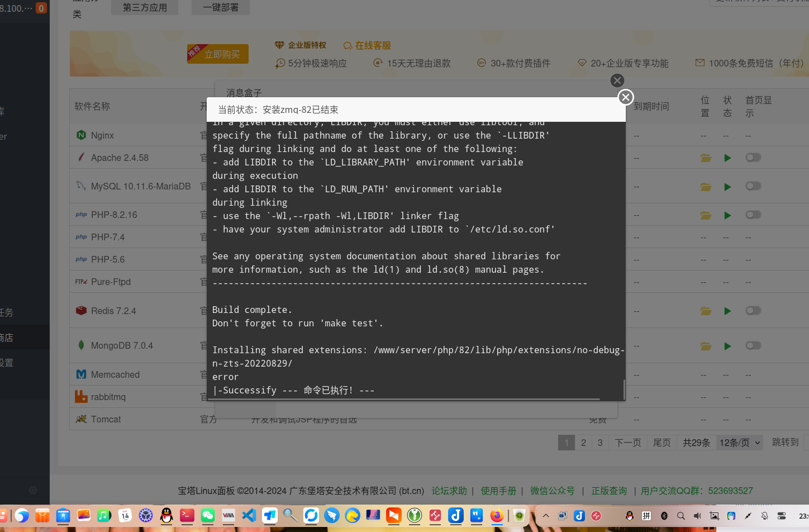The height and width of the screenshot is (532, 809).
Task: Click the Redis 7.2.4 green play icon
Action: (x=727, y=311)
